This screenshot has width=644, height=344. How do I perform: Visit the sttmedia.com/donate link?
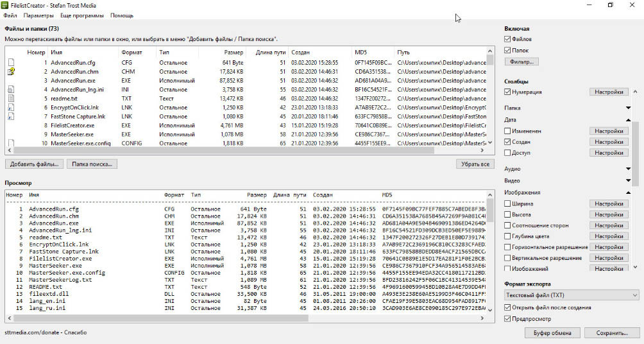pyautogui.click(x=31, y=332)
